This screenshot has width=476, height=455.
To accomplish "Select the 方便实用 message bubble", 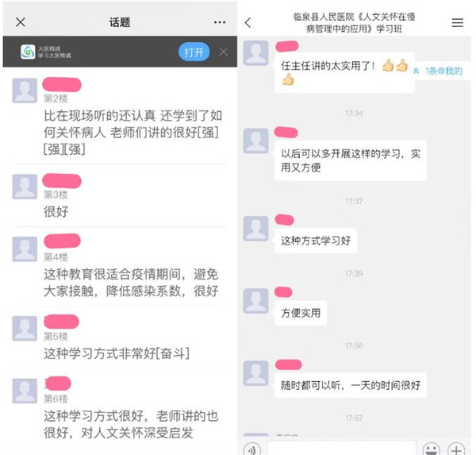I will (x=301, y=313).
